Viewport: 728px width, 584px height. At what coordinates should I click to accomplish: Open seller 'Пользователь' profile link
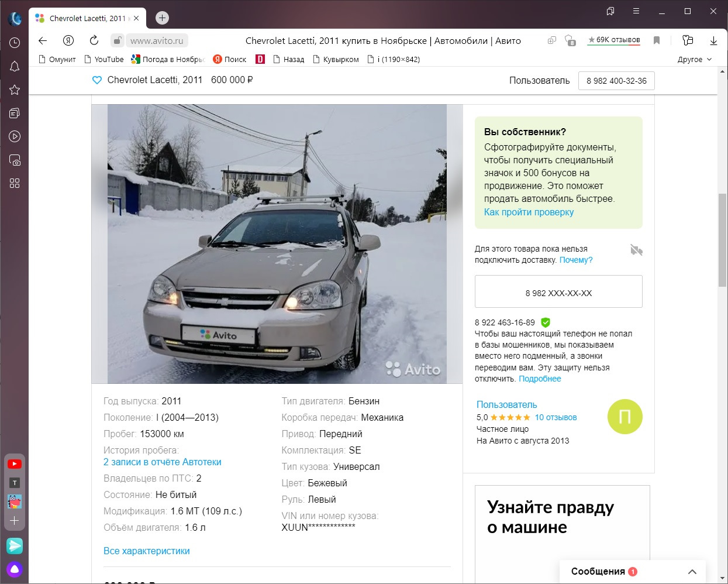(x=506, y=404)
